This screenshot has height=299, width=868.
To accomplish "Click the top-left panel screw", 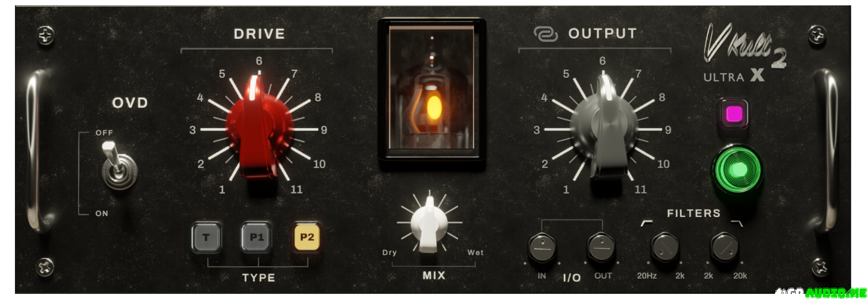I will click(x=45, y=35).
